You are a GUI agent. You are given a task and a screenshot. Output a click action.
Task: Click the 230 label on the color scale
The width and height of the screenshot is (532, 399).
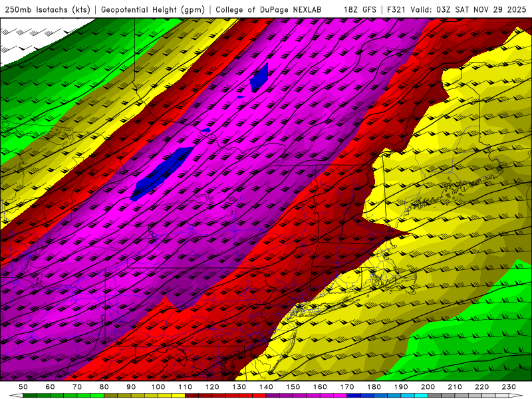click(509, 387)
